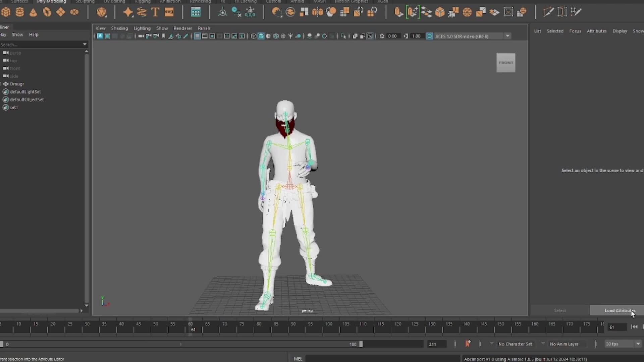
Task: Select the polygon torus shelf tool
Action: tap(47, 12)
